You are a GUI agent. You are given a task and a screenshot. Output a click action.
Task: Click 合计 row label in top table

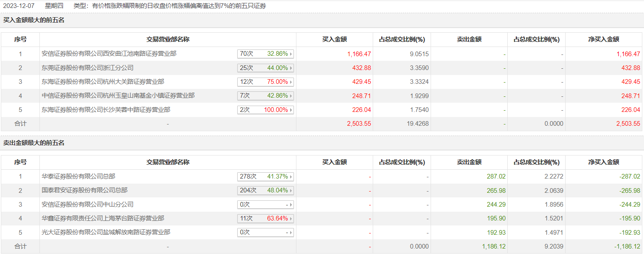click(x=20, y=124)
